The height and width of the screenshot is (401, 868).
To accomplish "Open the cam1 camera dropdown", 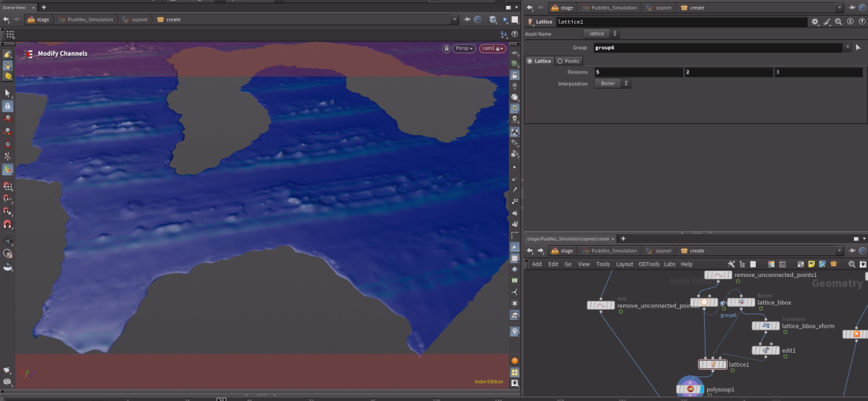I will pyautogui.click(x=492, y=48).
